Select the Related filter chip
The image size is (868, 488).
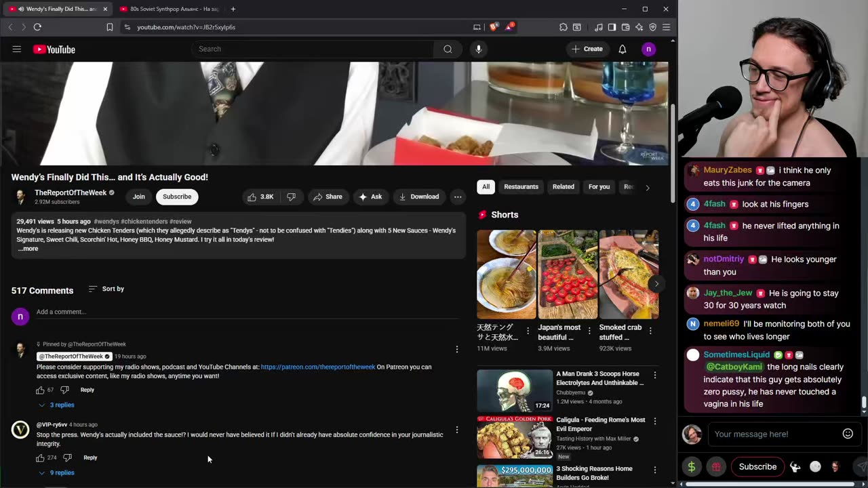(563, 186)
